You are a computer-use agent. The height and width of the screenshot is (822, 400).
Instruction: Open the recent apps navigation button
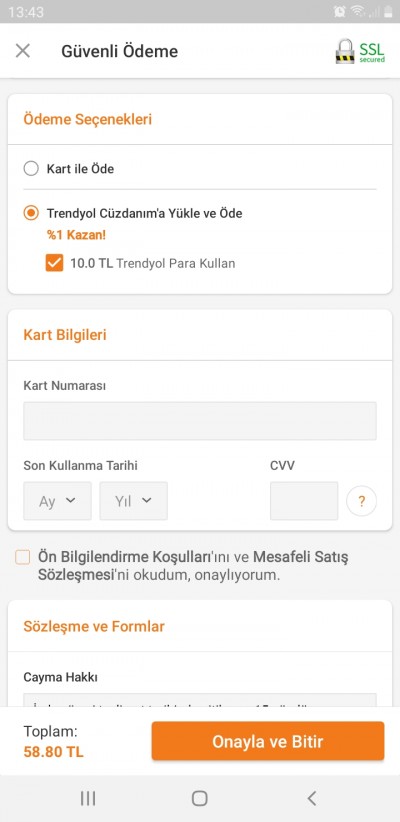click(88, 798)
